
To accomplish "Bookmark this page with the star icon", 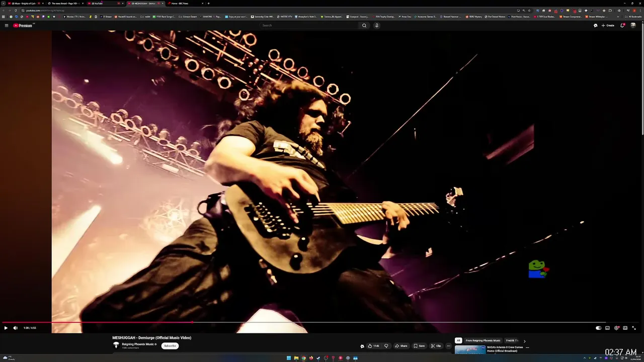I will coord(529,10).
